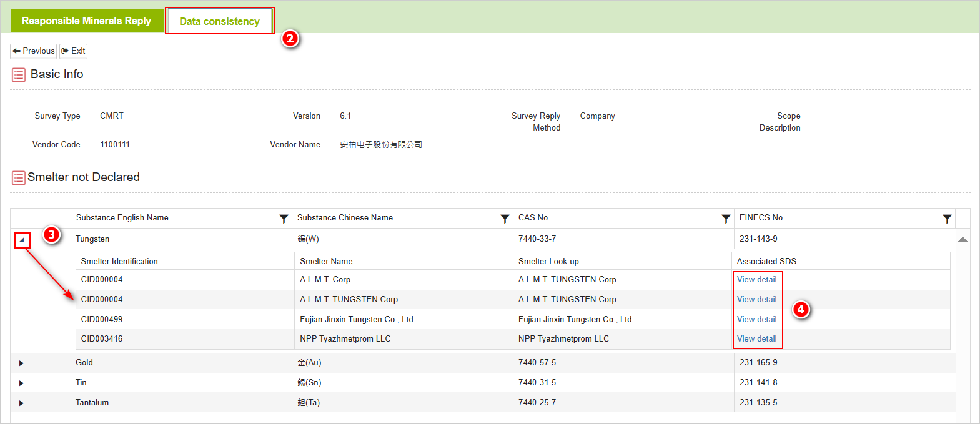Select the Tin substance name cell
The width and height of the screenshot is (980, 424).
pos(81,383)
